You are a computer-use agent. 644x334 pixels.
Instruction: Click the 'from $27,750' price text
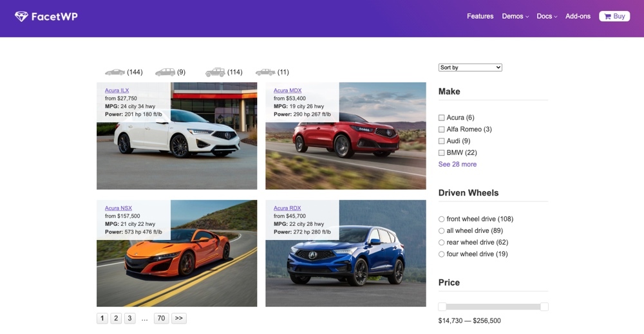pos(121,98)
